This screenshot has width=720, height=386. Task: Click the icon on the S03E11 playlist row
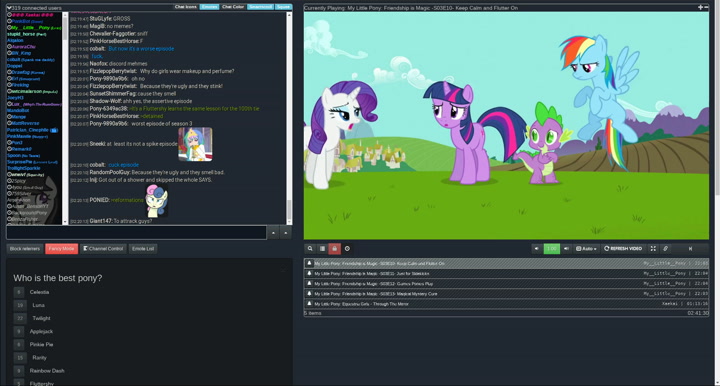coord(309,273)
